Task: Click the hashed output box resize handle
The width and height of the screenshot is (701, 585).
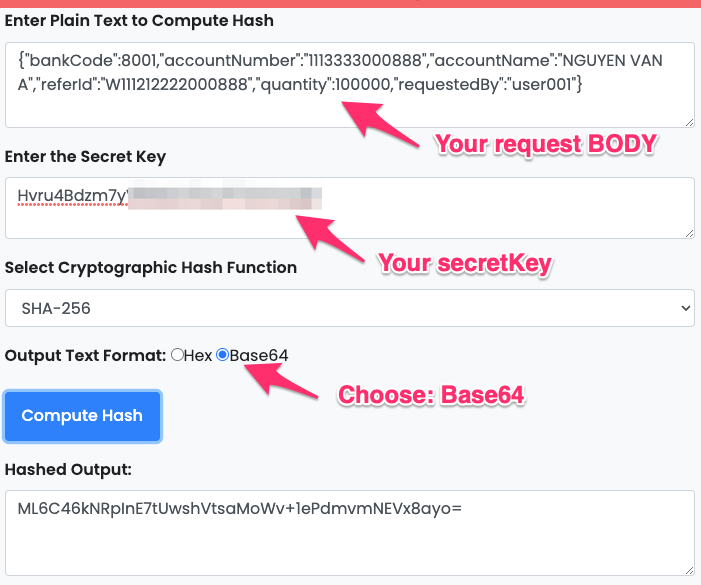Action: (688, 568)
